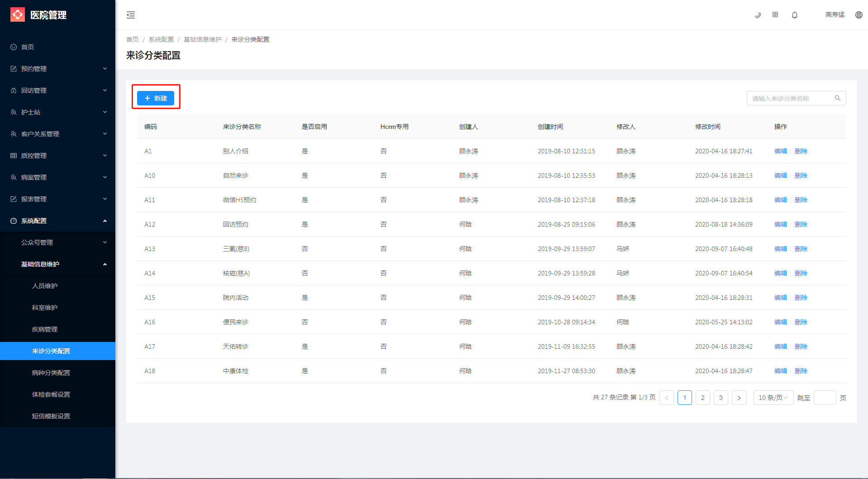This screenshot has width=868, height=479.
Task: Expand 报表管理 menu chevron
Action: tap(105, 199)
